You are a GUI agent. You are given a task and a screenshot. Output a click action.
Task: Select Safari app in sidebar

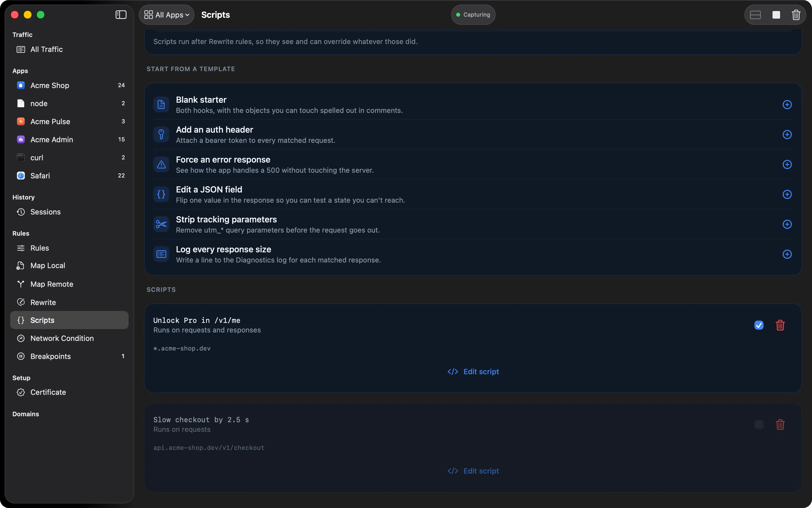click(69, 176)
